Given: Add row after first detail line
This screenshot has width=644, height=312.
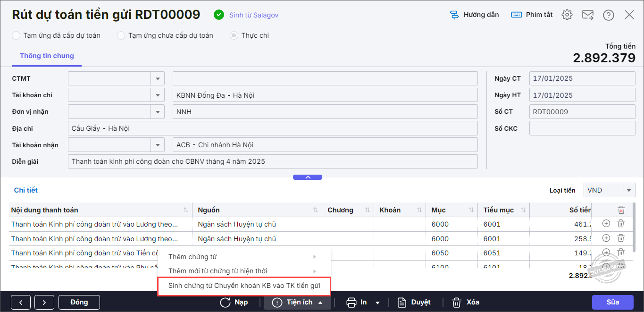Looking at the screenshot, I should point(607,224).
